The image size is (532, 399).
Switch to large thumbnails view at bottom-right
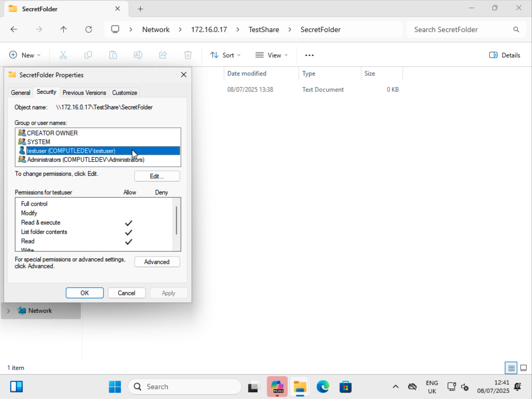click(524, 368)
